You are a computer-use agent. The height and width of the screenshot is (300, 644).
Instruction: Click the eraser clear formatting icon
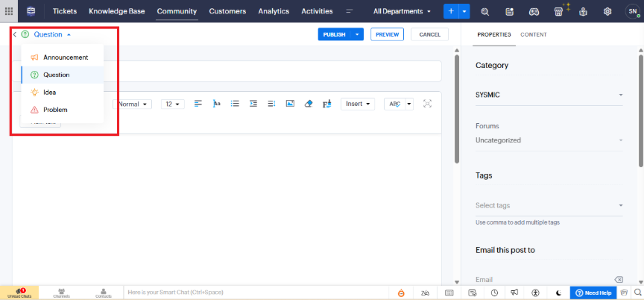[x=309, y=104]
